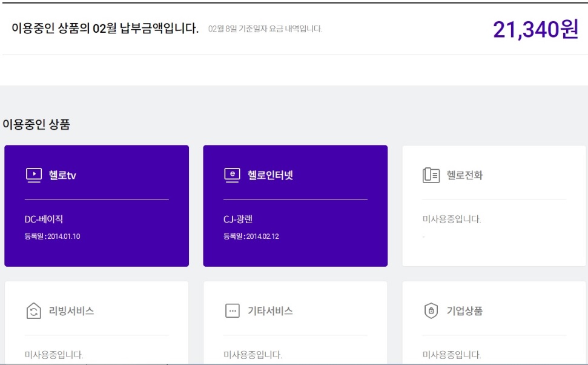
Task: Select the 기업상품 card title
Action: pos(464,311)
